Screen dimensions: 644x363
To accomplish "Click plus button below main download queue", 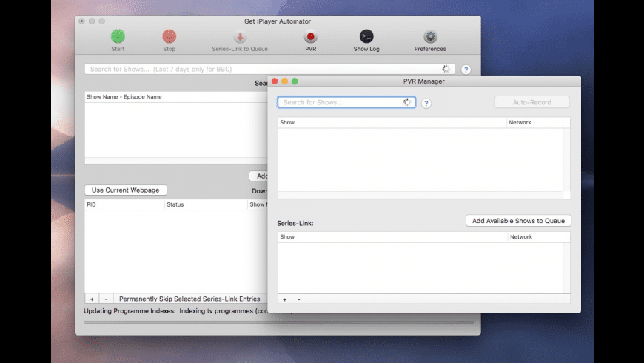I will (x=92, y=299).
